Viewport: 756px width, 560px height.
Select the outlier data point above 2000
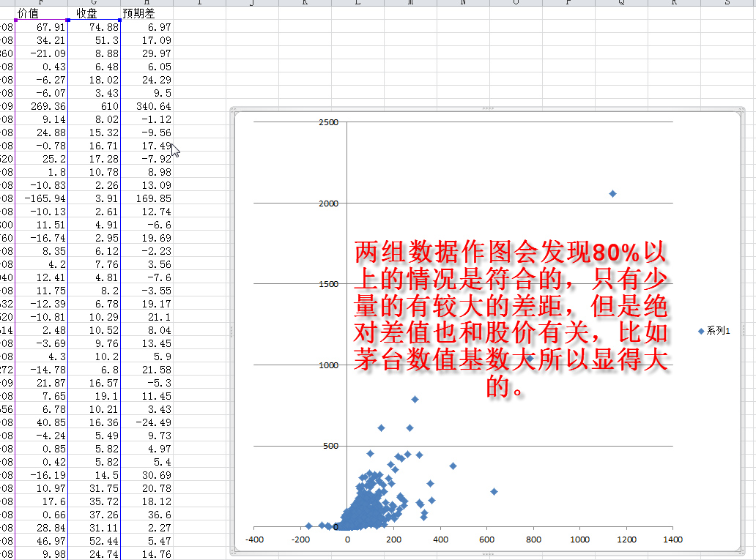pos(613,194)
